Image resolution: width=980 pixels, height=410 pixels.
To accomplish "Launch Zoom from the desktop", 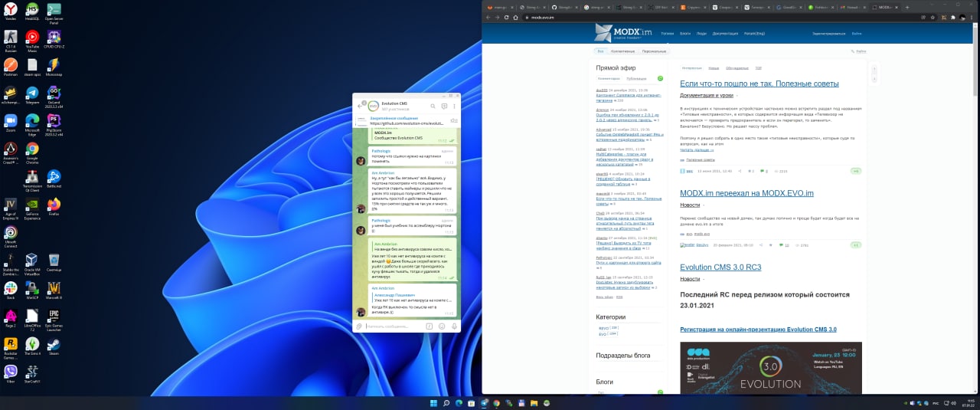I will point(11,123).
